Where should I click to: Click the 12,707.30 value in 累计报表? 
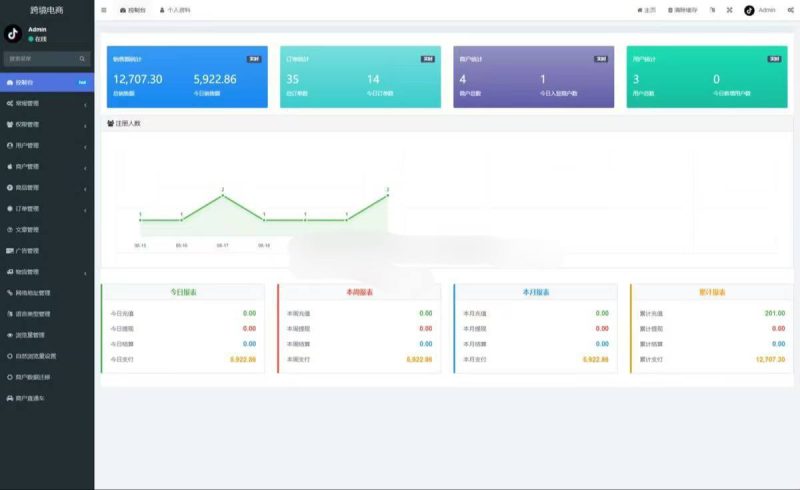click(x=770, y=360)
